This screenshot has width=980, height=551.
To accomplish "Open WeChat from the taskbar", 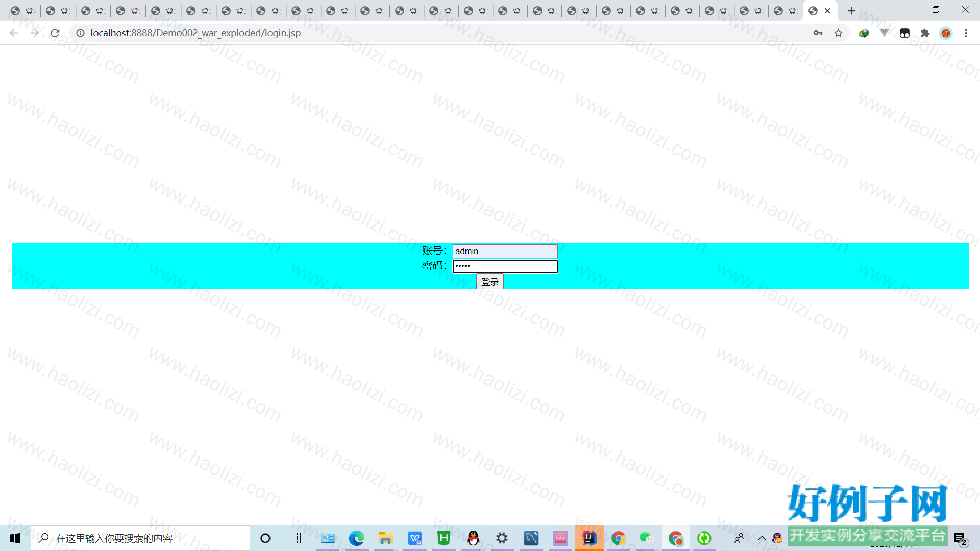I will [x=646, y=538].
